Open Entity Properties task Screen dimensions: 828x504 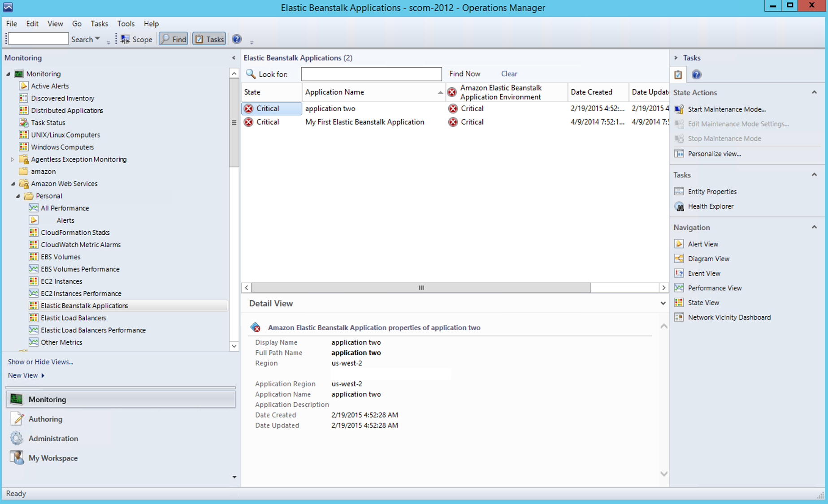[712, 191]
